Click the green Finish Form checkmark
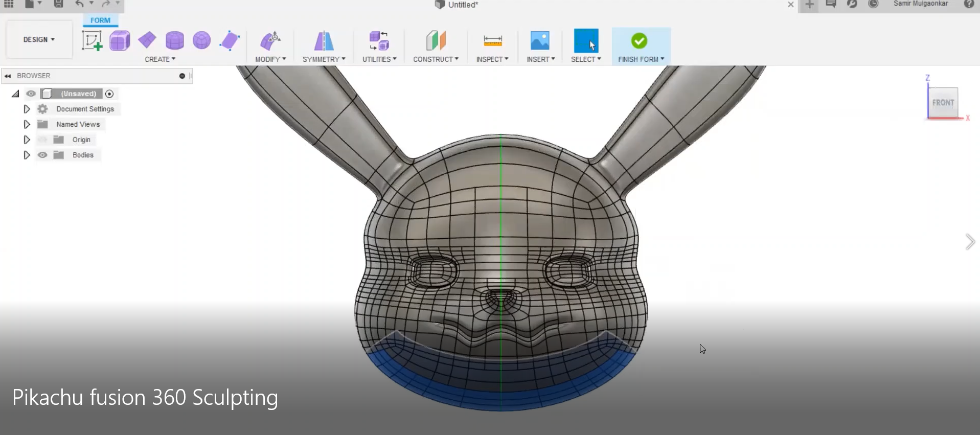Image resolution: width=980 pixels, height=435 pixels. tap(639, 40)
